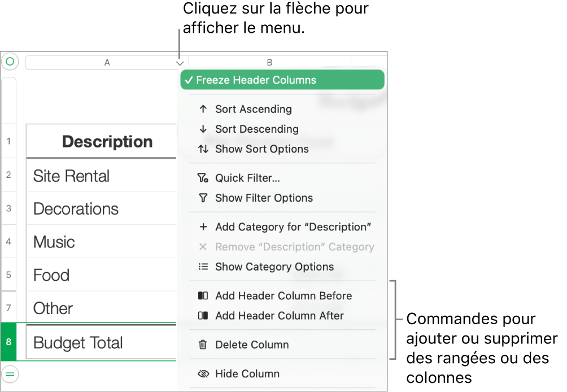Image resolution: width=567 pixels, height=392 pixels.
Task: Click the Quick Filter funnel icon
Action: click(x=202, y=178)
